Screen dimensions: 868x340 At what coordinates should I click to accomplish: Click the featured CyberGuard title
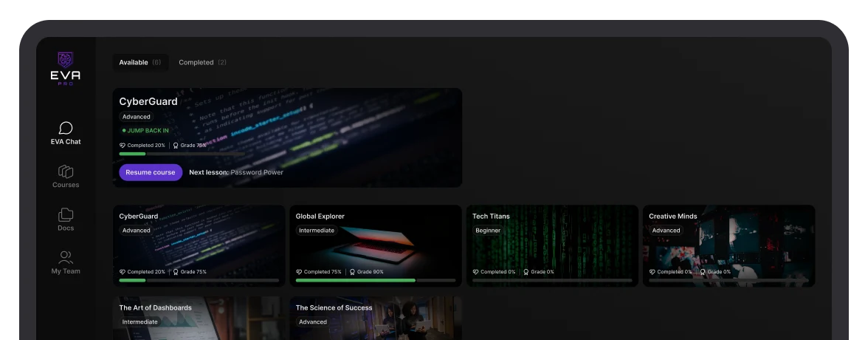pyautogui.click(x=148, y=101)
